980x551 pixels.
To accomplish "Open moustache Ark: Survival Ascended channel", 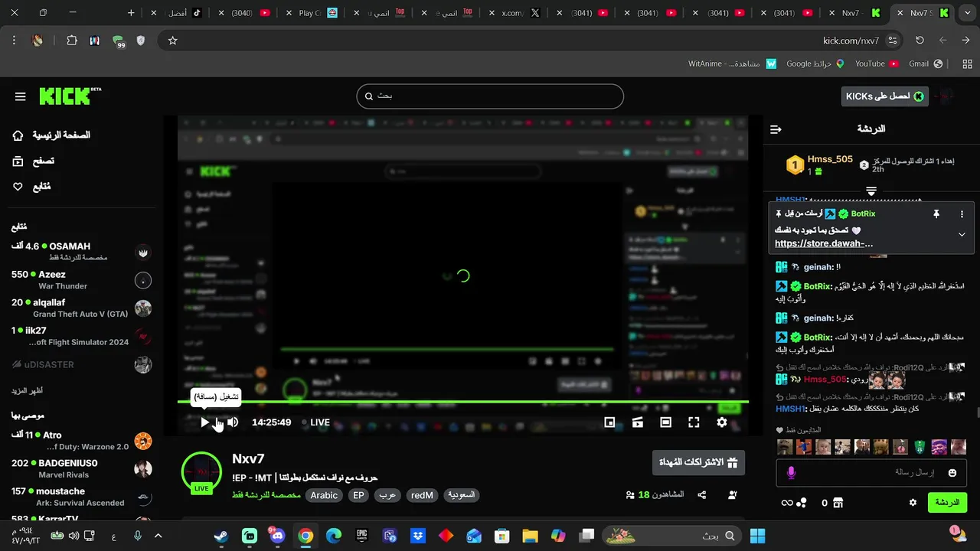I will tap(81, 497).
